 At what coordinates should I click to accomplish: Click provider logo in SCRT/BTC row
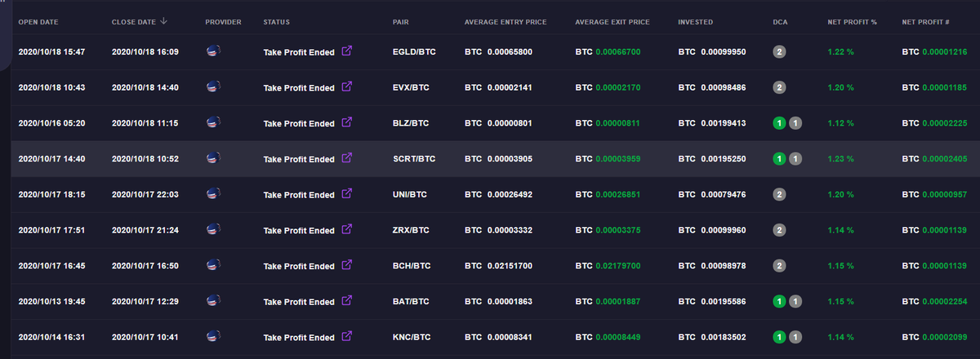click(x=214, y=158)
